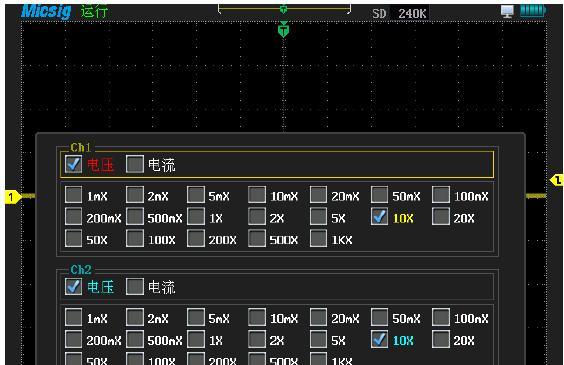
Task: Select Ch1 5mX probe ratio
Action: pos(196,195)
